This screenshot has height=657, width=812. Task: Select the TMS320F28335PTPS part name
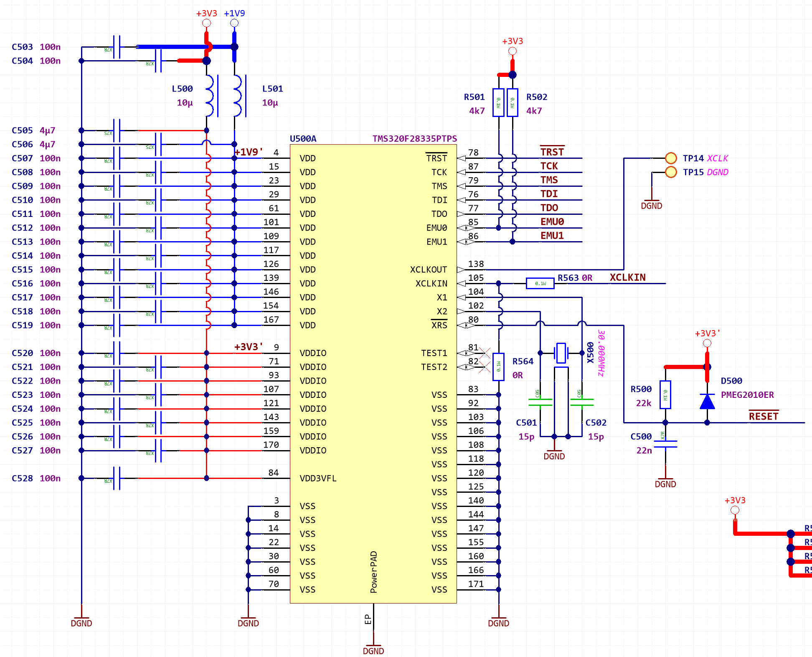pyautogui.click(x=415, y=138)
